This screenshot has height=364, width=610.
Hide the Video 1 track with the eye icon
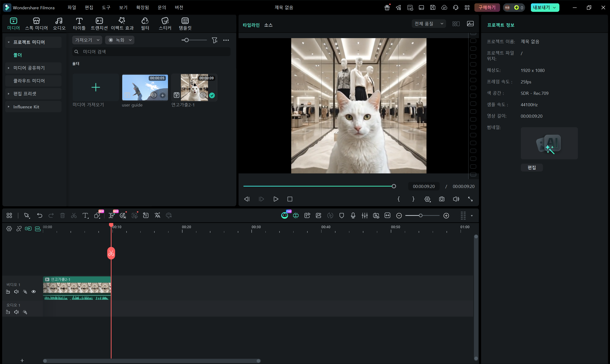pos(34,292)
